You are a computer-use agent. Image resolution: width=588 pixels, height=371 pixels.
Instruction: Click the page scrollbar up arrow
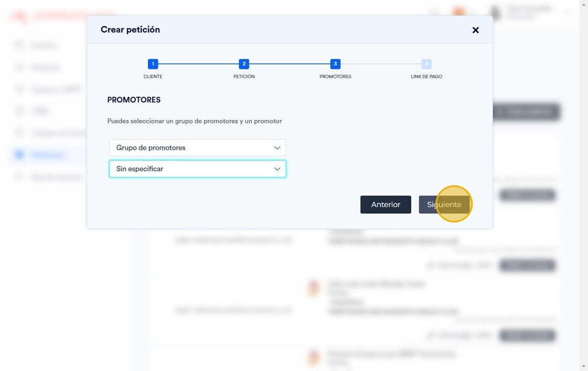(583, 4)
